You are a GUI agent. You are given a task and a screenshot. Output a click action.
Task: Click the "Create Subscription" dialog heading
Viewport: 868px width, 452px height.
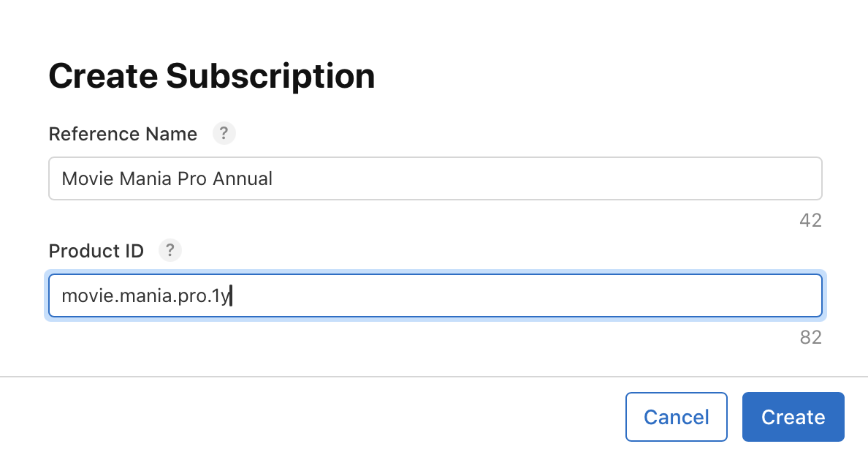pyautogui.click(x=211, y=76)
